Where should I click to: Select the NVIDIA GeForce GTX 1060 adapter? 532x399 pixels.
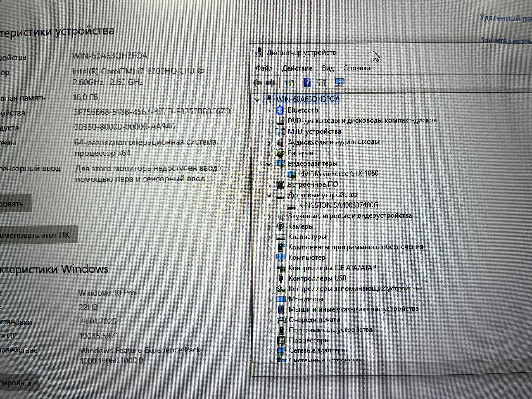pyautogui.click(x=338, y=174)
